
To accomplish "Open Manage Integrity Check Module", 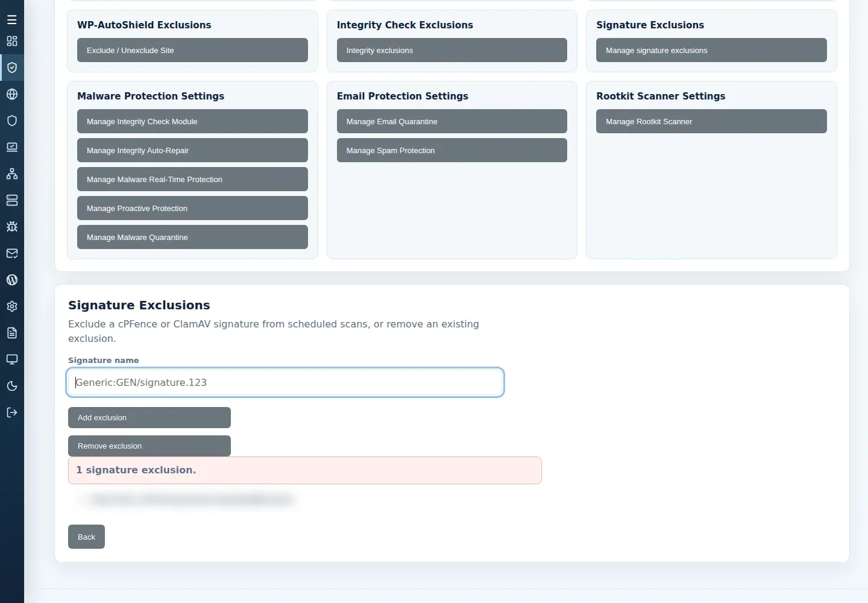I will [x=192, y=121].
